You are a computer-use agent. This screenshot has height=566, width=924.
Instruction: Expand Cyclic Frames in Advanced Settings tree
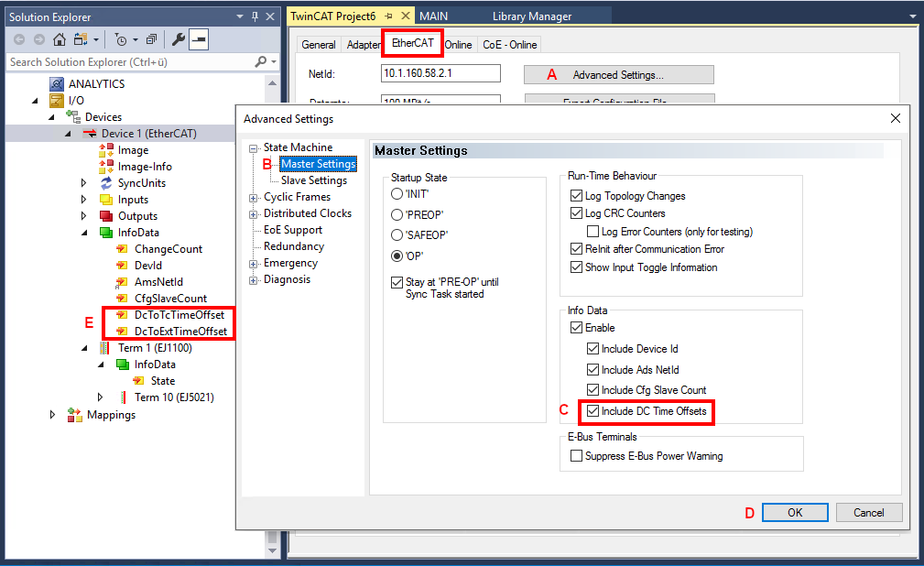point(254,198)
